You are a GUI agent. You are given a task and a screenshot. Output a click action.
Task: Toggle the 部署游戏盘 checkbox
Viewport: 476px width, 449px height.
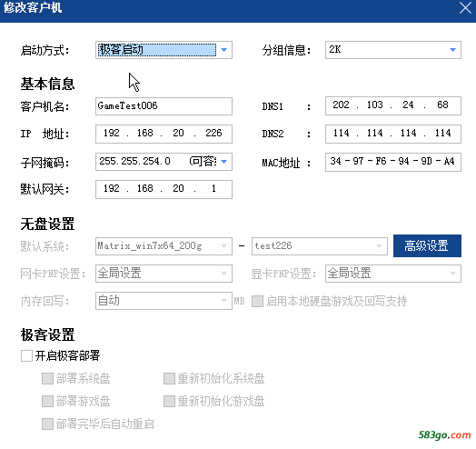pyautogui.click(x=47, y=402)
